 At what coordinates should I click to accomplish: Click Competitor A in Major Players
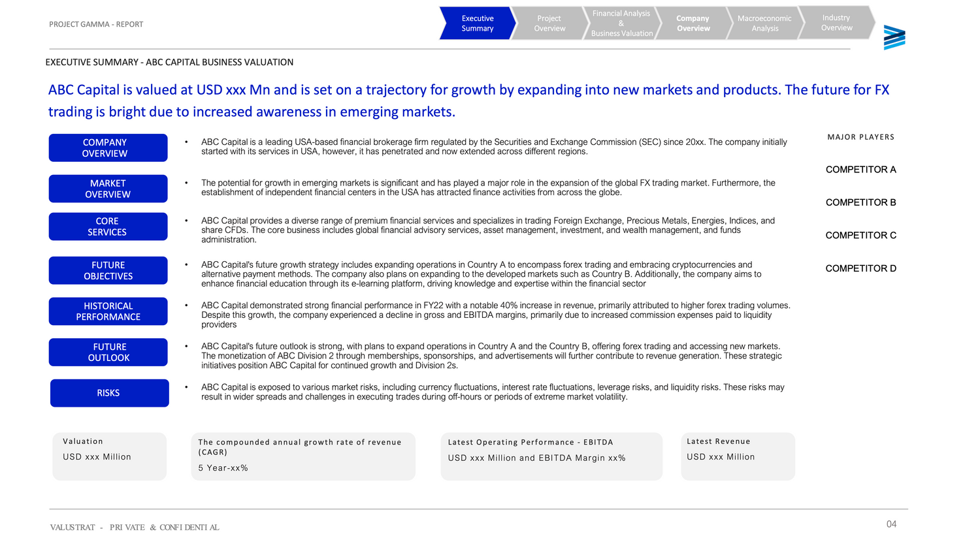860,170
